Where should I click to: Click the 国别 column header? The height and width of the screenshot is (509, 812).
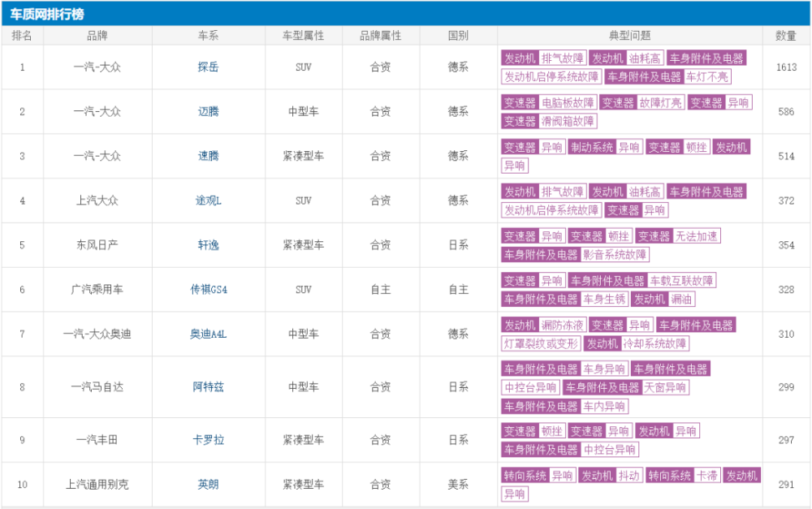458,35
